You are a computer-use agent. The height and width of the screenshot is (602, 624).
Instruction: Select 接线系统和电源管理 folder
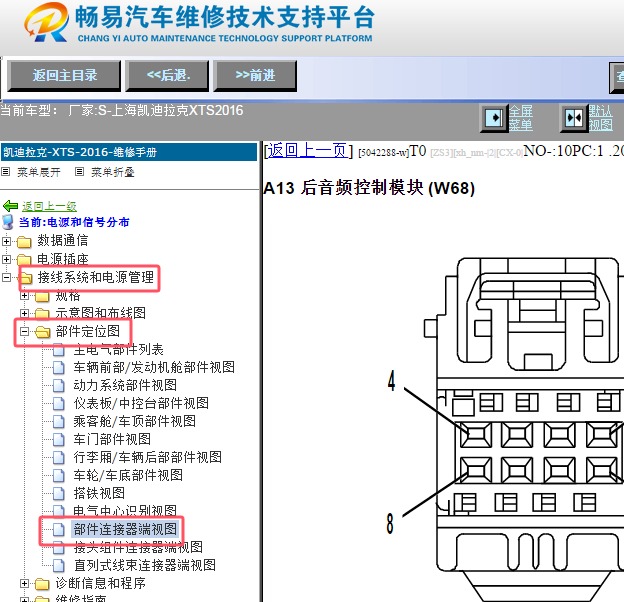[x=96, y=277]
